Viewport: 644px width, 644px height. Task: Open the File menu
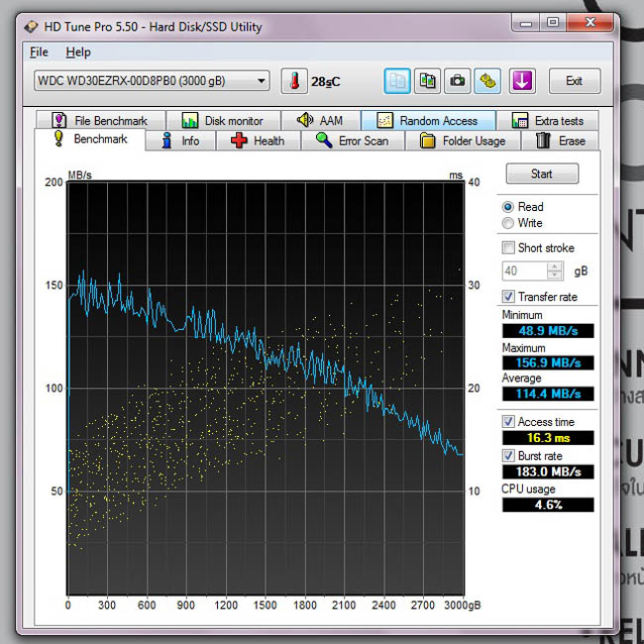[x=39, y=53]
